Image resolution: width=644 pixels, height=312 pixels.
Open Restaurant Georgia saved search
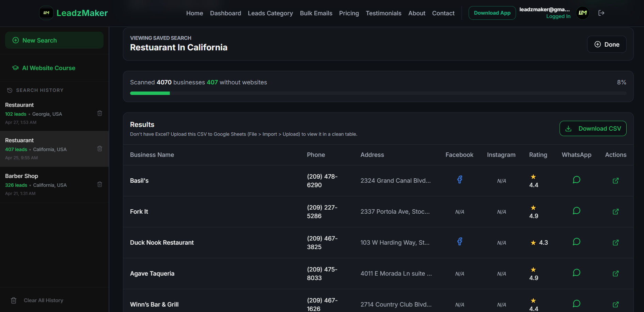(x=54, y=113)
